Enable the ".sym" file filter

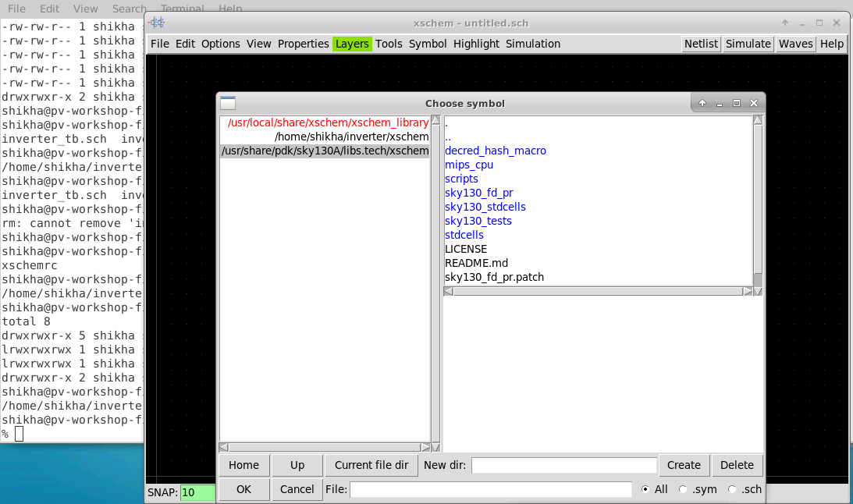pos(684,489)
